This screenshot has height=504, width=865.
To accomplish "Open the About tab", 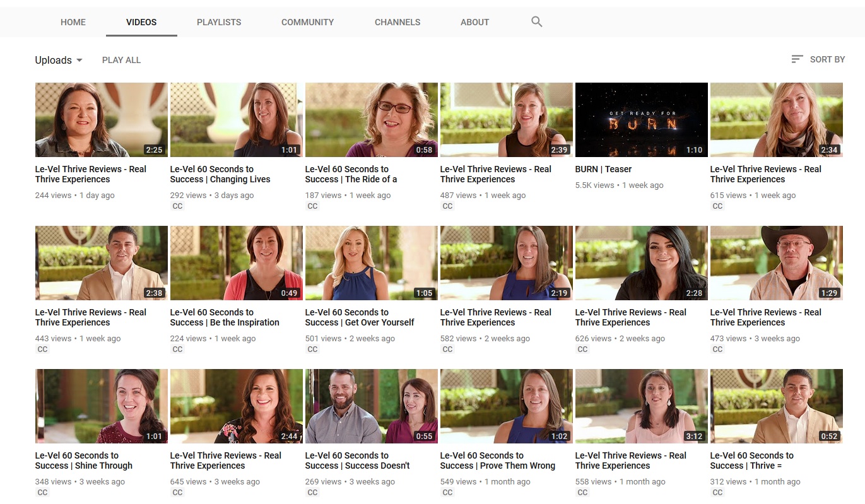I will tap(474, 22).
